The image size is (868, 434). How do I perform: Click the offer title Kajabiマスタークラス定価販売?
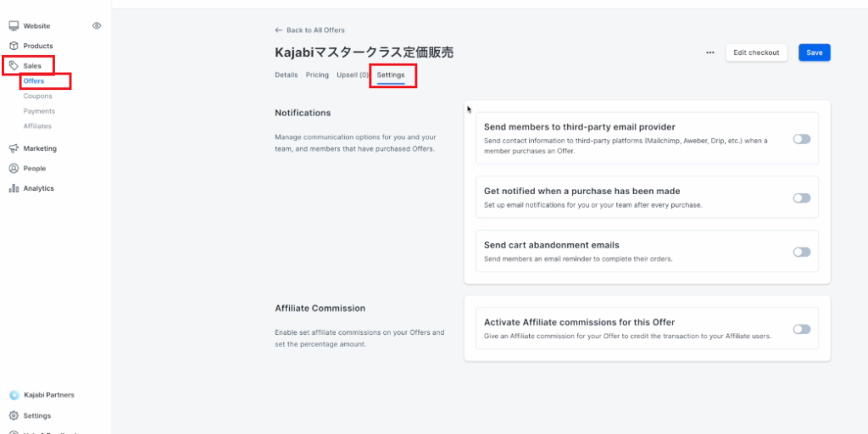click(x=364, y=53)
